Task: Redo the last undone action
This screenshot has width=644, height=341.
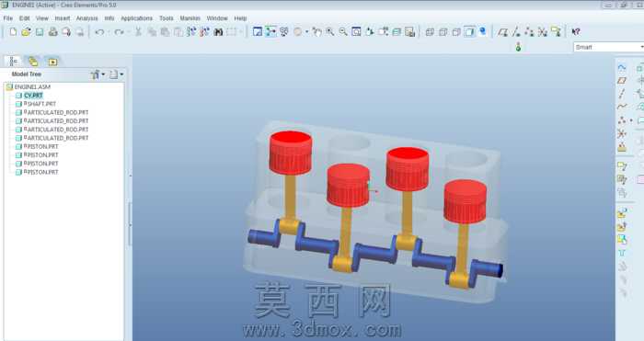Action: [119, 31]
